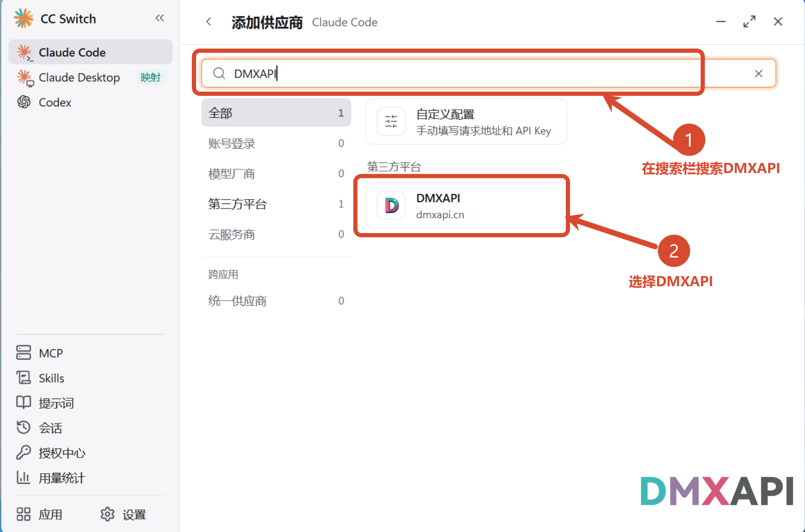Image resolution: width=805 pixels, height=532 pixels.
Task: Clear the search field with the X
Action: pyautogui.click(x=759, y=73)
